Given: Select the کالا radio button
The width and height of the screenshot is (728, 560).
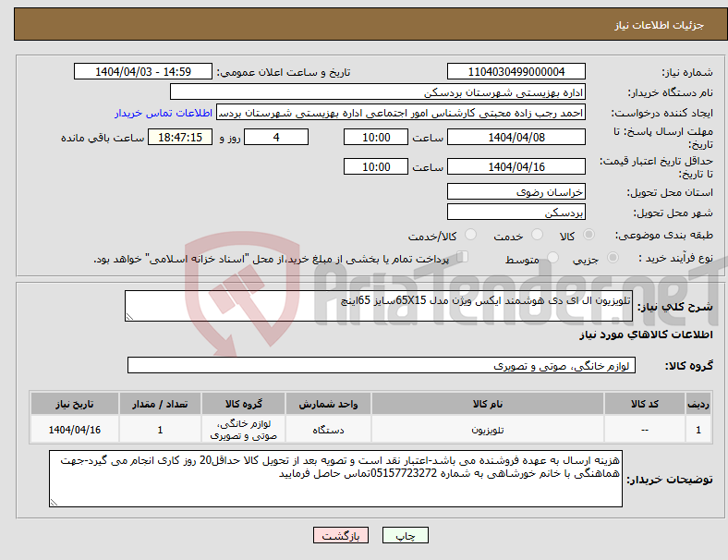Looking at the screenshot, I should 588,235.
